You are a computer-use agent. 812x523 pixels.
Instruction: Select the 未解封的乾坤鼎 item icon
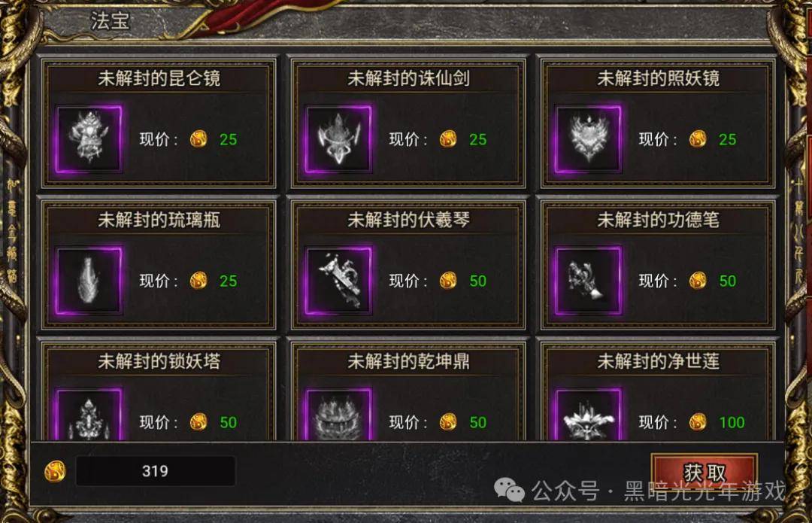338,415
